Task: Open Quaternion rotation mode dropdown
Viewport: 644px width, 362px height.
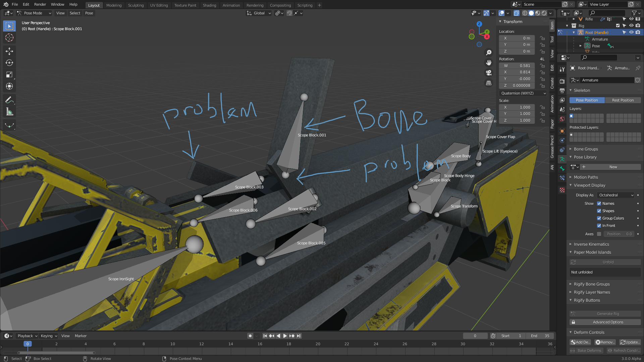Action: point(523,93)
